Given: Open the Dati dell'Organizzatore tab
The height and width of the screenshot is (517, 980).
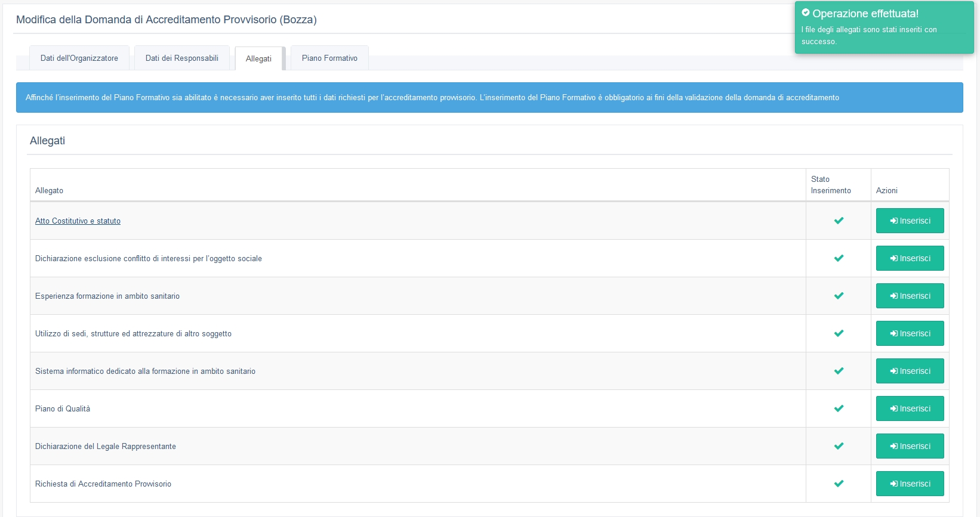Looking at the screenshot, I should coord(79,58).
